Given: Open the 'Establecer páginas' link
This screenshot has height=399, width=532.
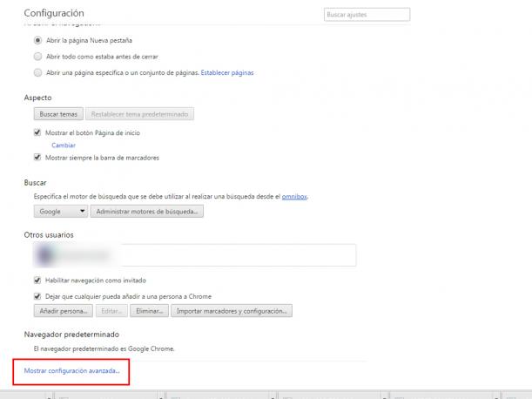Looking at the screenshot, I should point(227,72).
